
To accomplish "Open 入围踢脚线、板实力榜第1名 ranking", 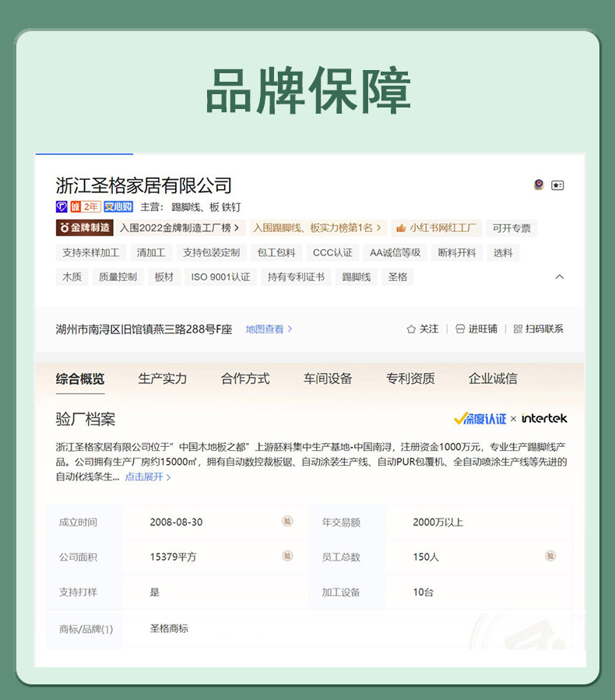I will point(318,227).
